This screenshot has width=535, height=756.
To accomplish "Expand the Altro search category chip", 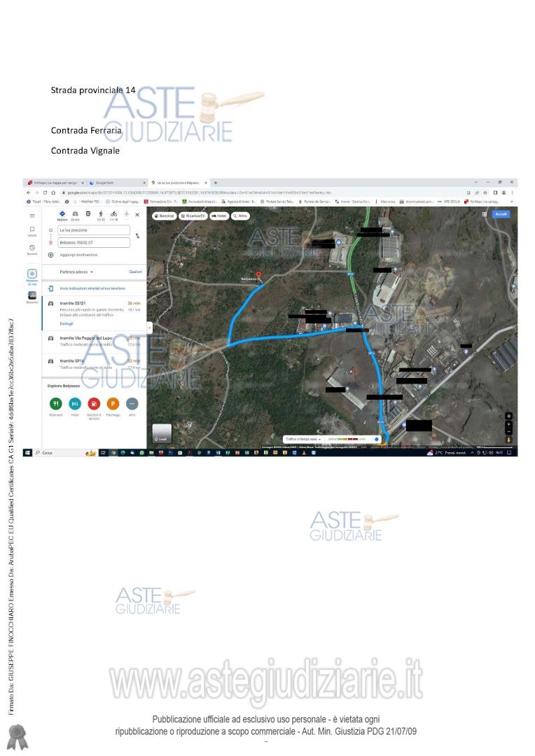I will (240, 216).
